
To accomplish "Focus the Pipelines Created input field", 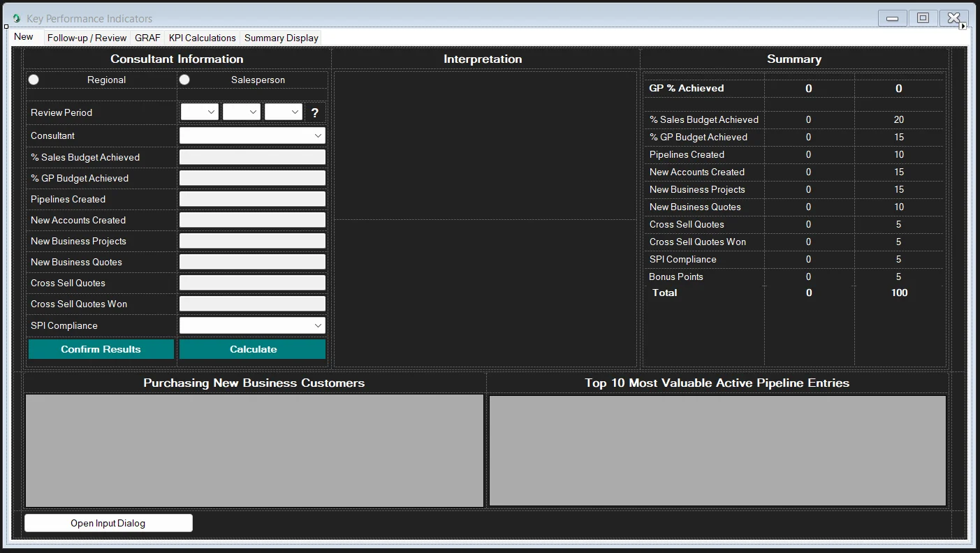I will (252, 199).
